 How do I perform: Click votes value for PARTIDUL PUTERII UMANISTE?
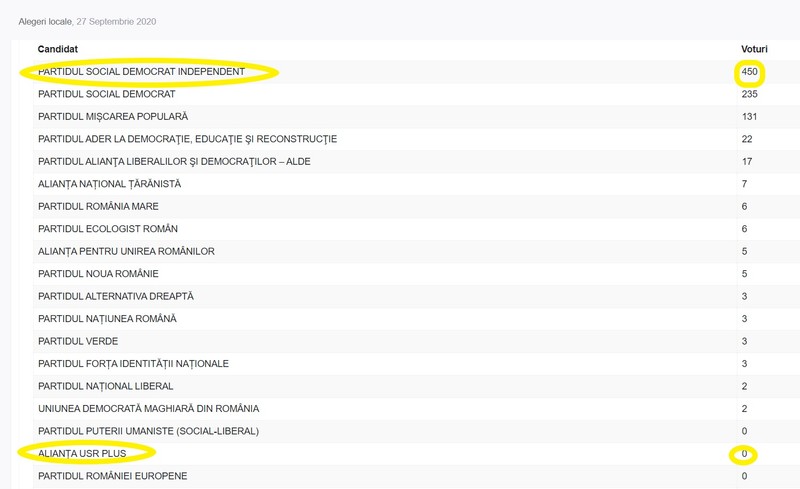pyautogui.click(x=744, y=431)
